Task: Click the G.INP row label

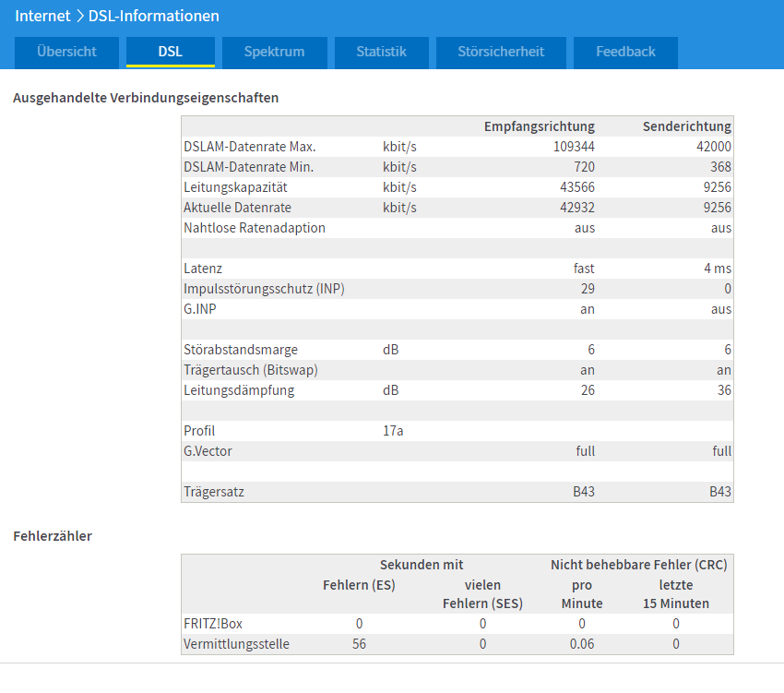Action: [200, 309]
